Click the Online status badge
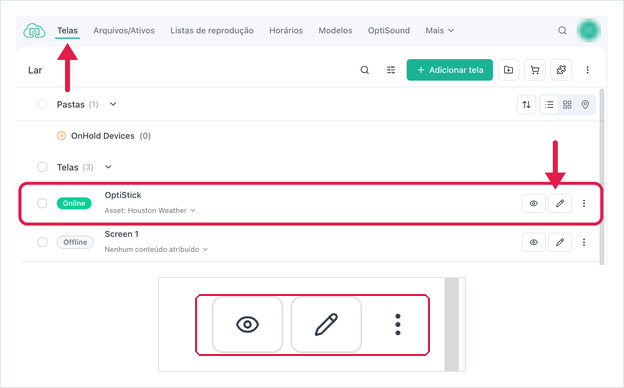Screen dimensions: 624x388 click(74, 203)
